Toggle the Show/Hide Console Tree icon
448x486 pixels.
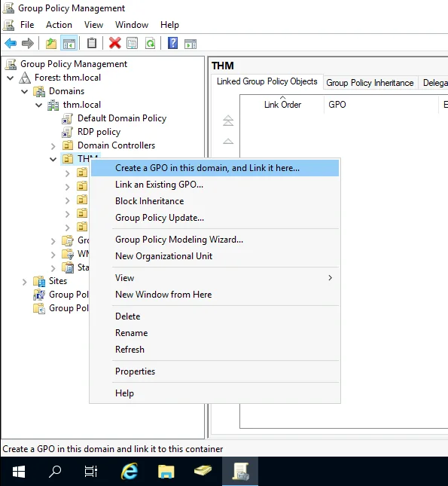pos(69,44)
